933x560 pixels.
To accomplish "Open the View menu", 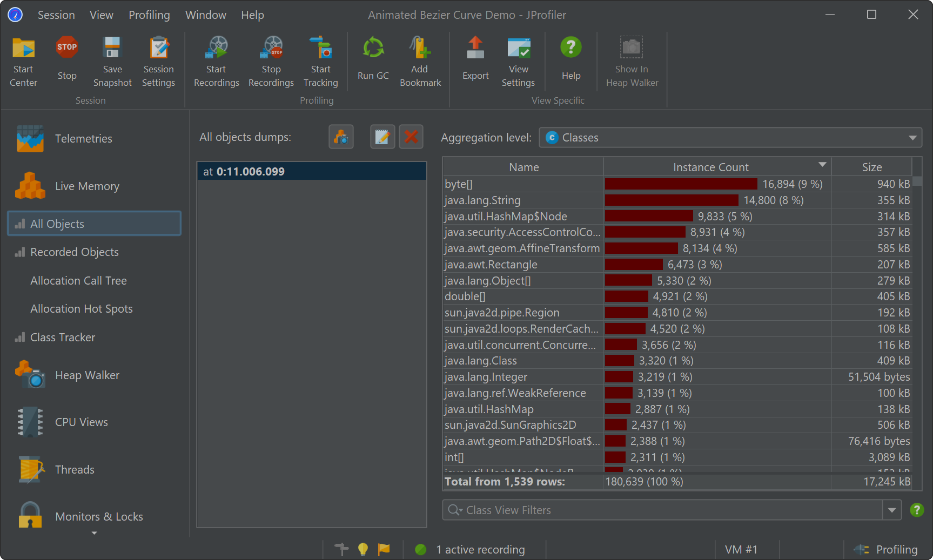I will 102,15.
